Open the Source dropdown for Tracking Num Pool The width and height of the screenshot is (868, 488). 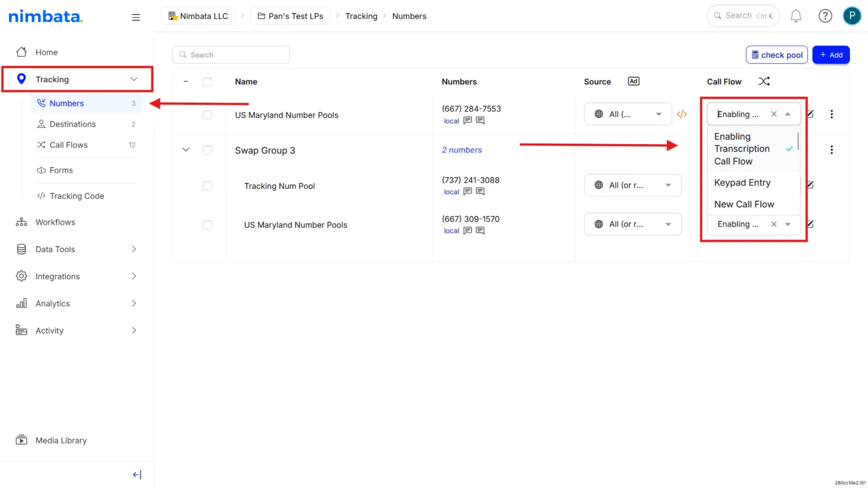tap(633, 185)
